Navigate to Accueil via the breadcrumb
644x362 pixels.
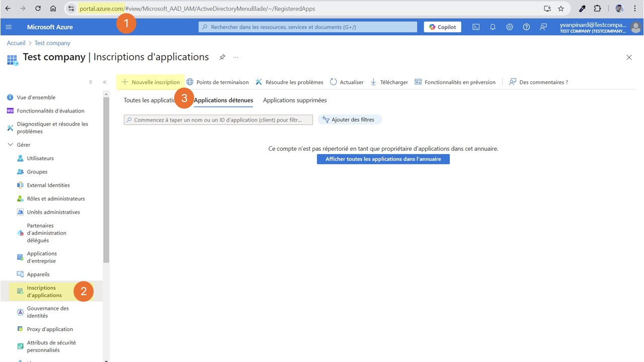(x=16, y=43)
